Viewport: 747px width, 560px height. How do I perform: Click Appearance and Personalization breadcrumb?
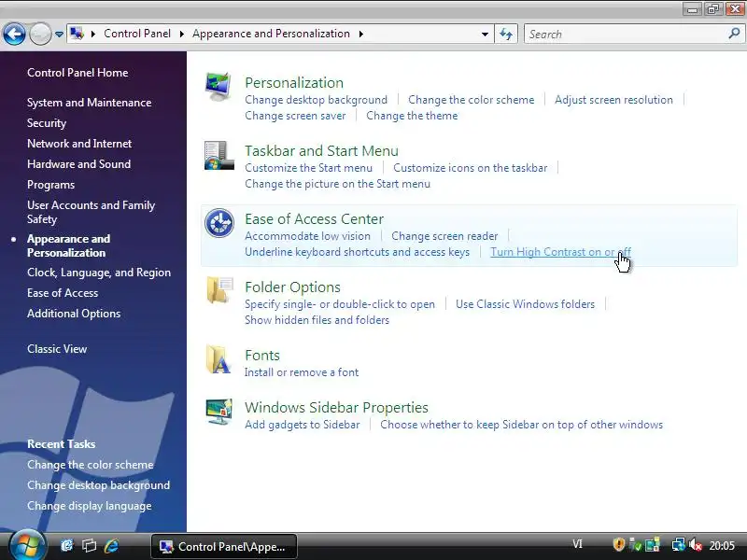tap(271, 34)
